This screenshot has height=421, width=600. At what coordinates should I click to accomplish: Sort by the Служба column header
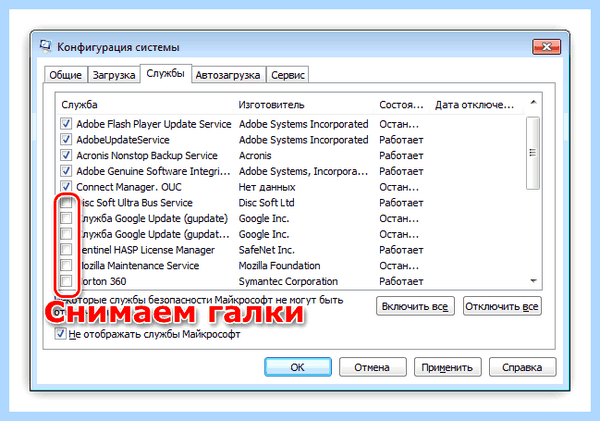(x=145, y=104)
